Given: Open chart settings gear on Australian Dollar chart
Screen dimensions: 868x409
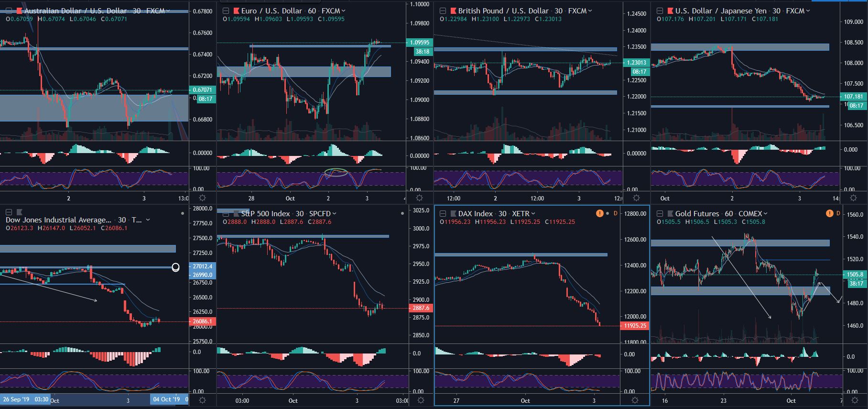Looking at the screenshot, I should tap(202, 198).
